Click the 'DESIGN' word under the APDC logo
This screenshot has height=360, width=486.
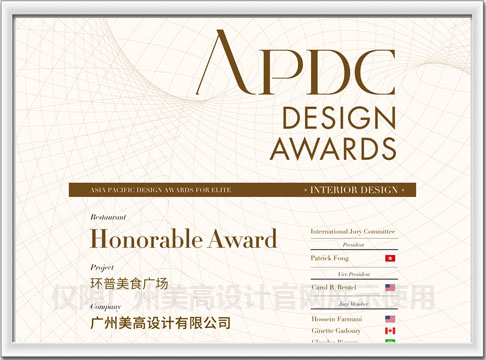pos(339,118)
